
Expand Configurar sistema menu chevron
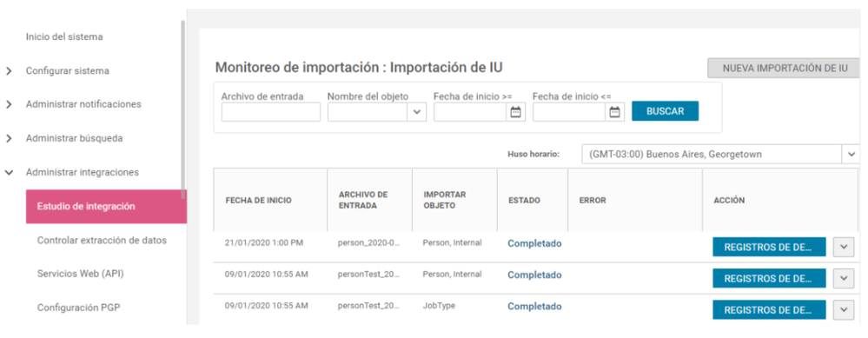[9, 71]
